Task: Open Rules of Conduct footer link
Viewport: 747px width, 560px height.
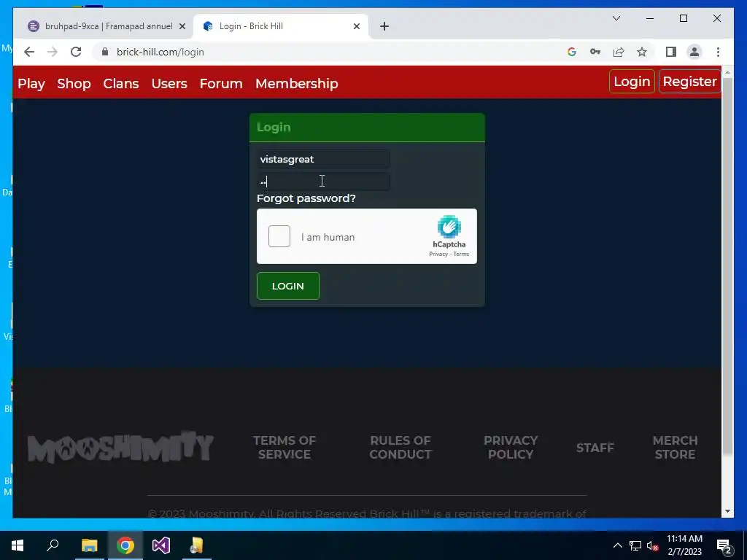Action: [400, 447]
